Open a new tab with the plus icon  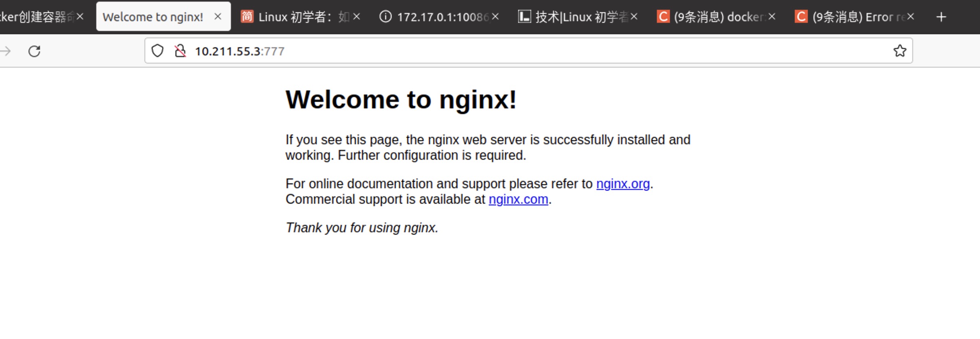pos(941,17)
